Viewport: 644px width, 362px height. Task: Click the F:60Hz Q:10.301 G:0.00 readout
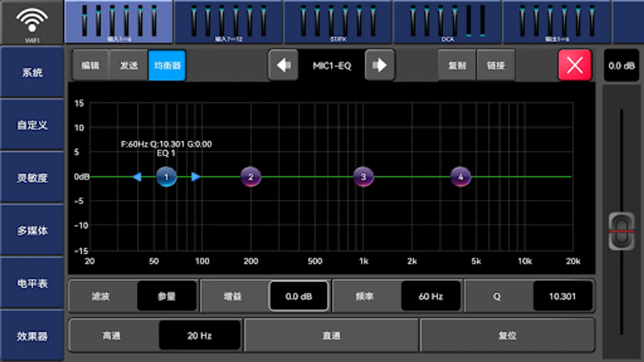pyautogui.click(x=166, y=144)
